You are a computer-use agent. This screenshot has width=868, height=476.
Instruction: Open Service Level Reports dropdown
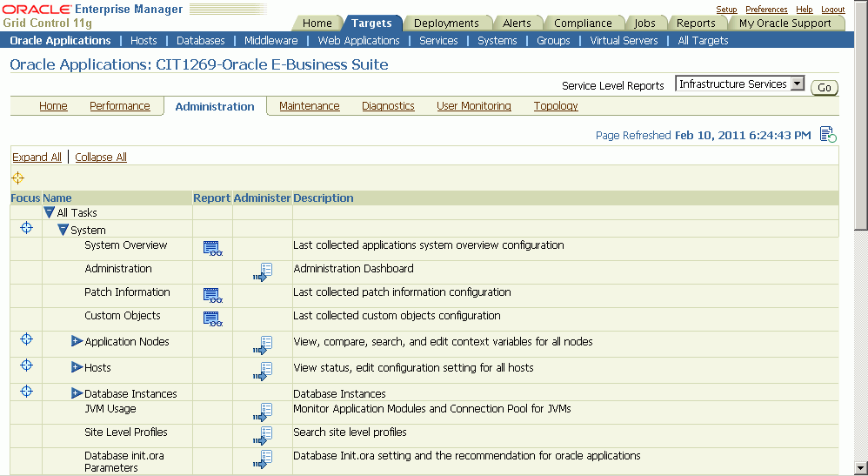coord(739,84)
